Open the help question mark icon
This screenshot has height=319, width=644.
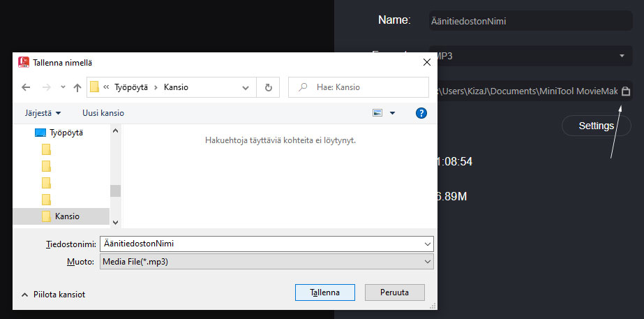coord(421,112)
